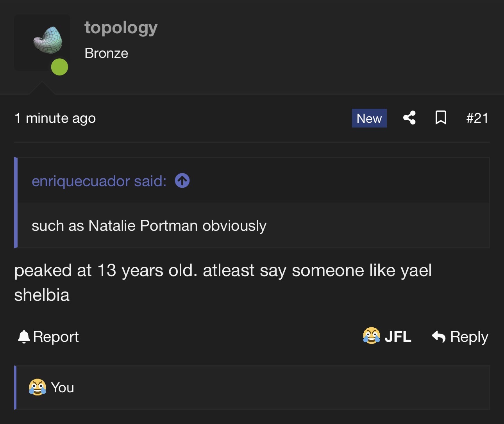Image resolution: width=504 pixels, height=424 pixels.
Task: Click the Report text button
Action: tap(56, 337)
